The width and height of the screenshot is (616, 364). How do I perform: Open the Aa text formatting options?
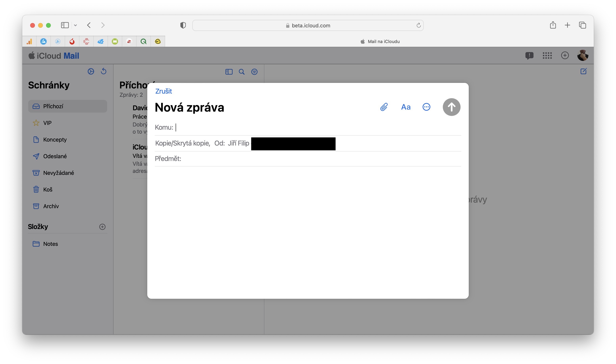[x=406, y=107]
